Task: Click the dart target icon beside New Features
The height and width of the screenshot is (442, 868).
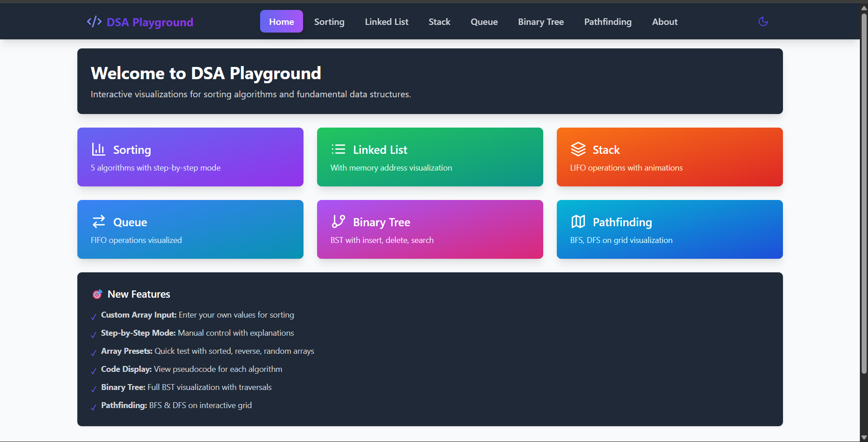Action: (x=97, y=294)
